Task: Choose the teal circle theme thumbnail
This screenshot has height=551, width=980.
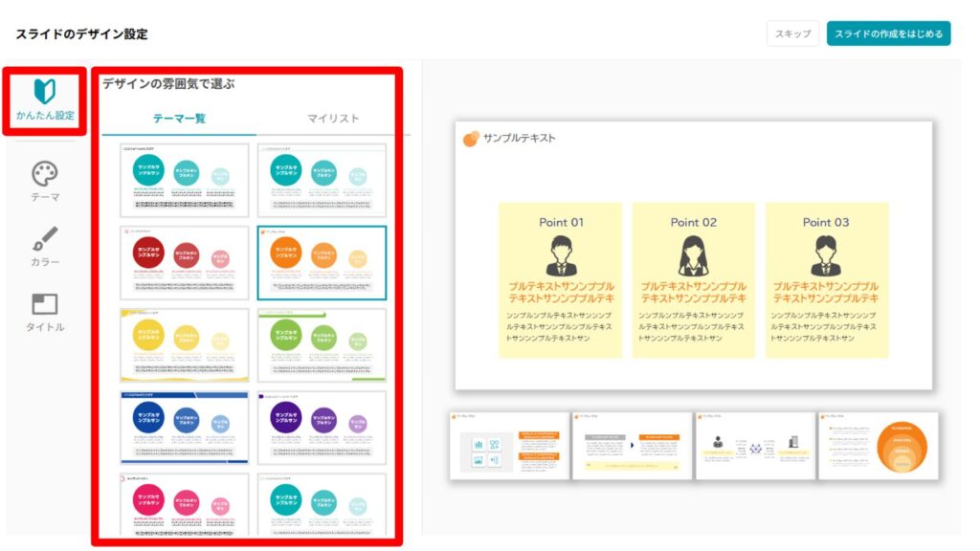Action: [185, 180]
